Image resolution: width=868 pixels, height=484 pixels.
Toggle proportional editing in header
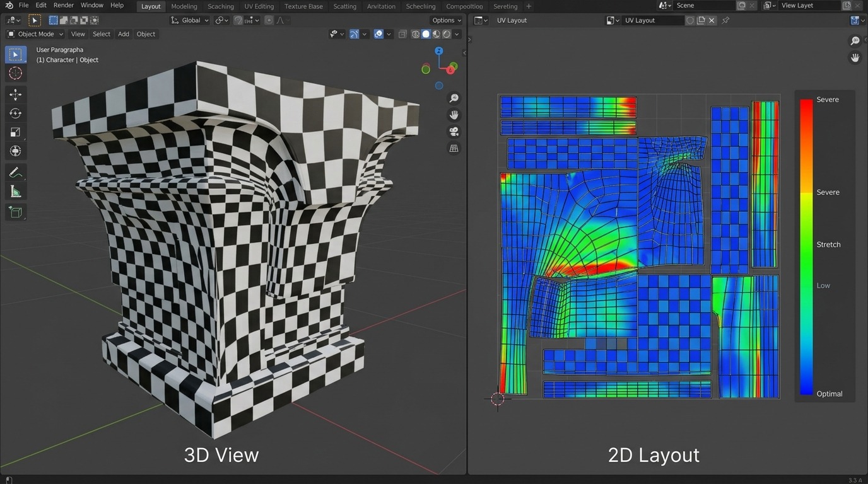click(269, 20)
